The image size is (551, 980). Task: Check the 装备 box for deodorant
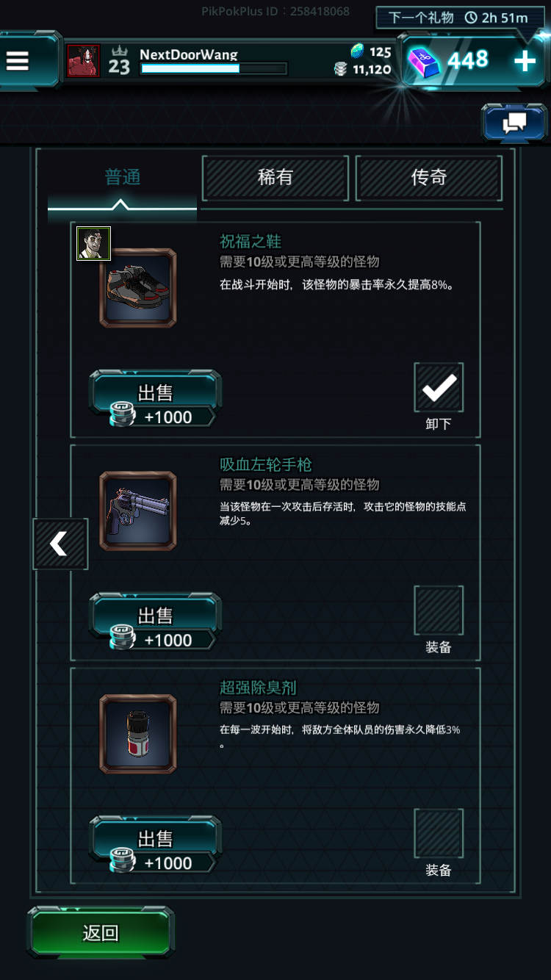(x=439, y=834)
